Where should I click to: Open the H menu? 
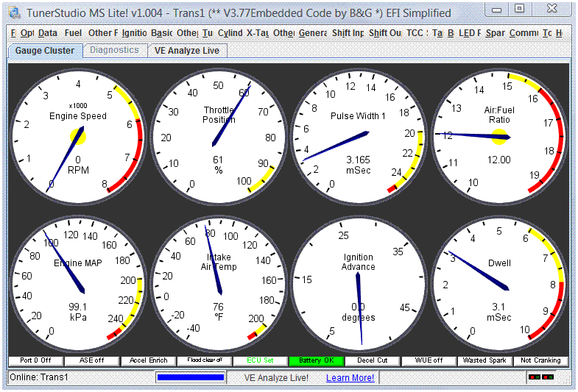click(559, 33)
